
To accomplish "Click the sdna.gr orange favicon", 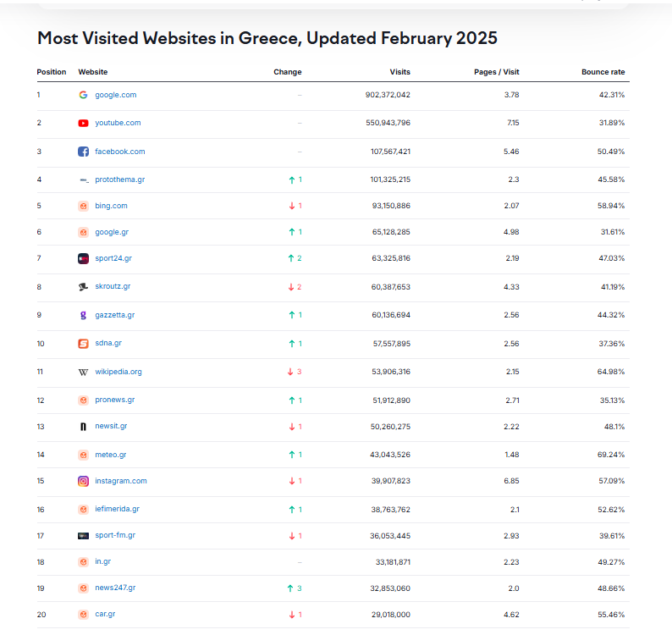I will point(83,344).
